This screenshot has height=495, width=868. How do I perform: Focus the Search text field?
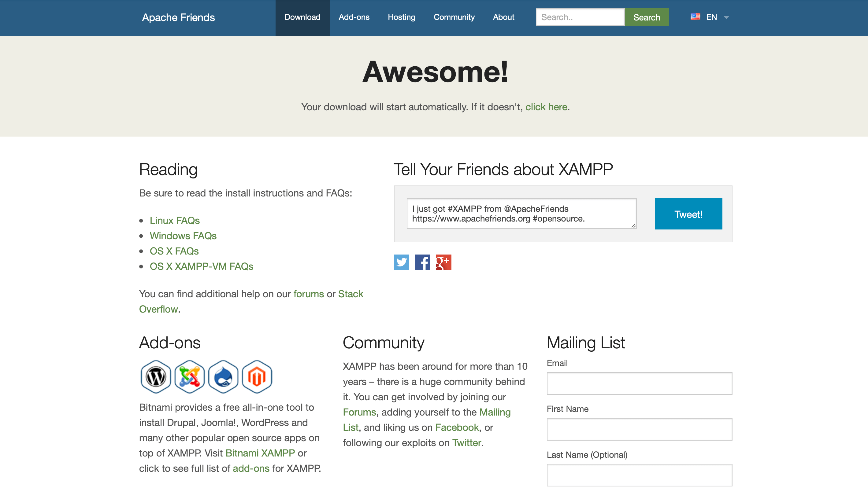click(x=580, y=17)
